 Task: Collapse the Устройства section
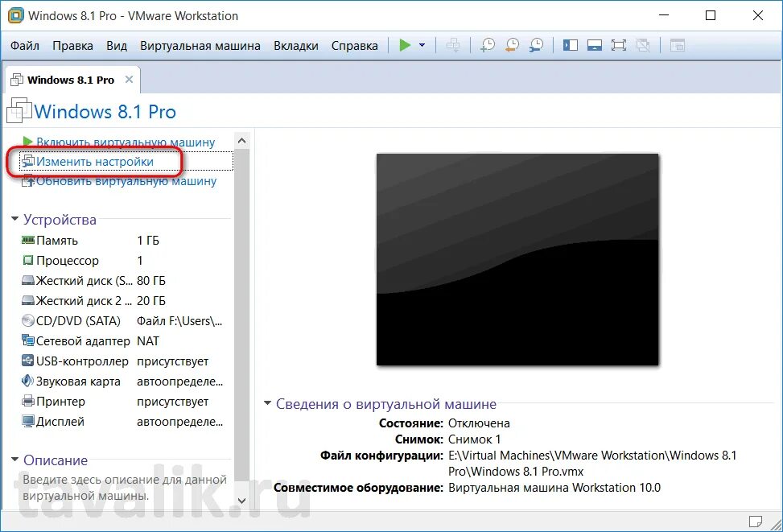pos(14,219)
